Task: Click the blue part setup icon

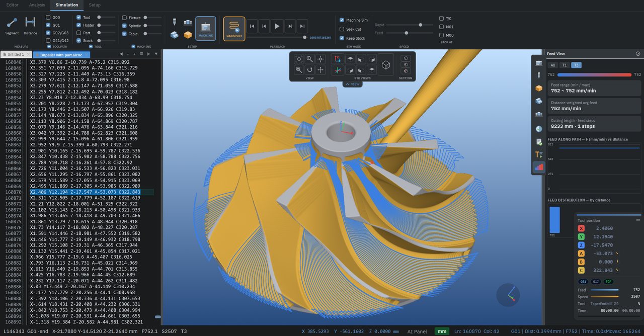Action: tap(174, 35)
